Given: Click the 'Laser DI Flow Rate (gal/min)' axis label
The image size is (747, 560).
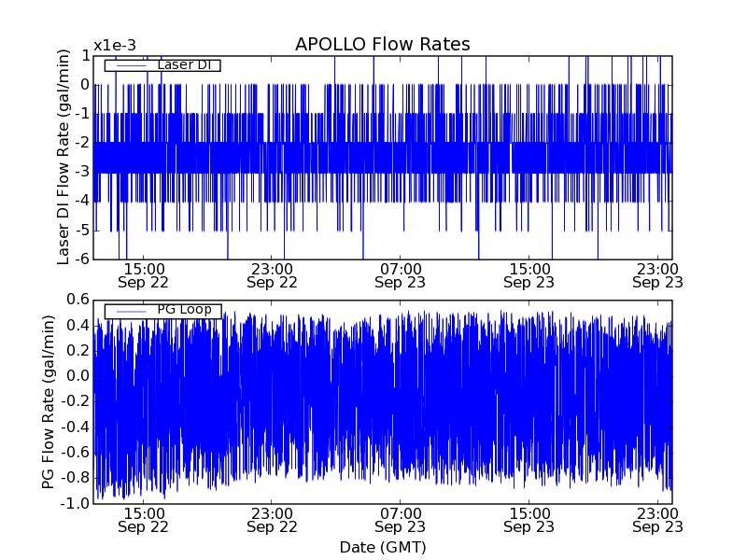Looking at the screenshot, I should (x=63, y=157).
